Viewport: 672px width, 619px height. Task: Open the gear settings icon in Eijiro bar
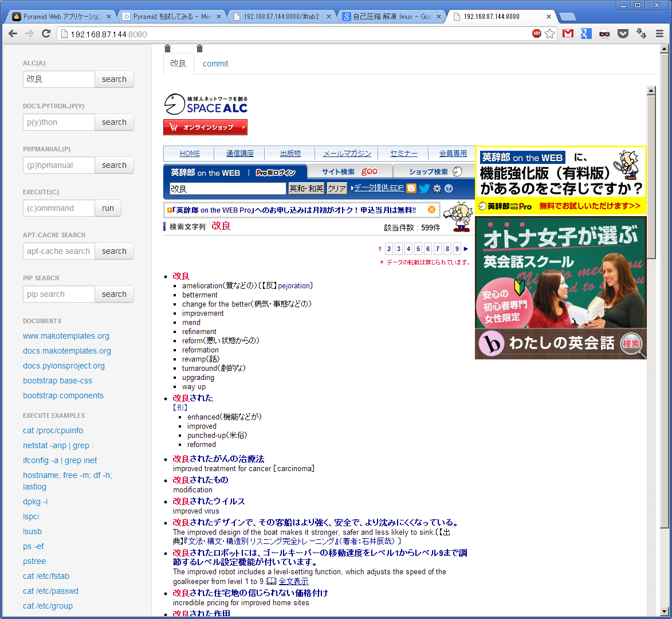[437, 188]
